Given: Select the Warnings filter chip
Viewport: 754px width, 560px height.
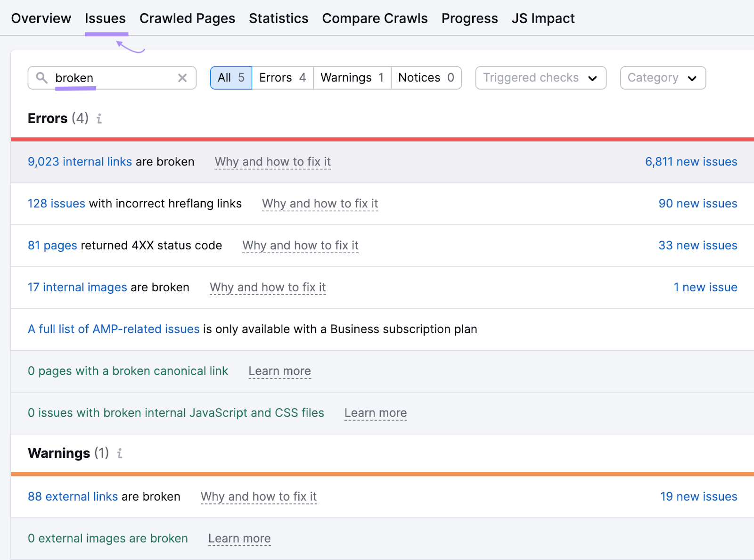Looking at the screenshot, I should [x=351, y=78].
